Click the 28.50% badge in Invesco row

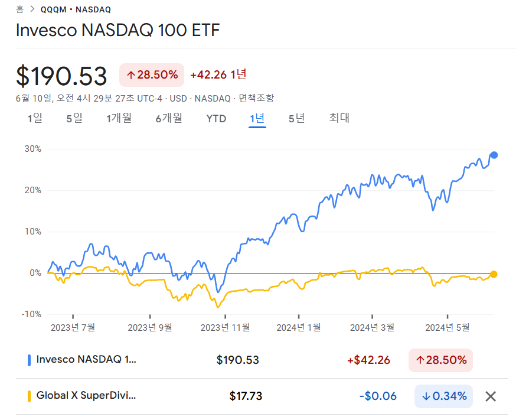click(440, 360)
